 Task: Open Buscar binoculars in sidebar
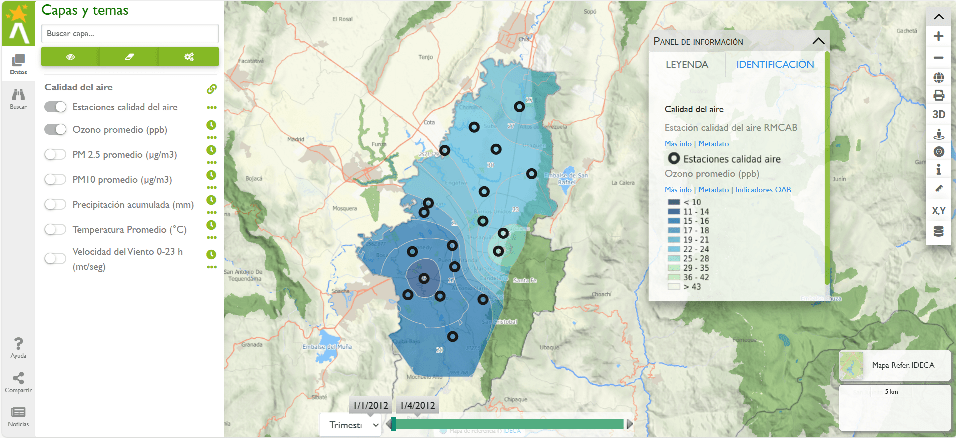(x=18, y=96)
